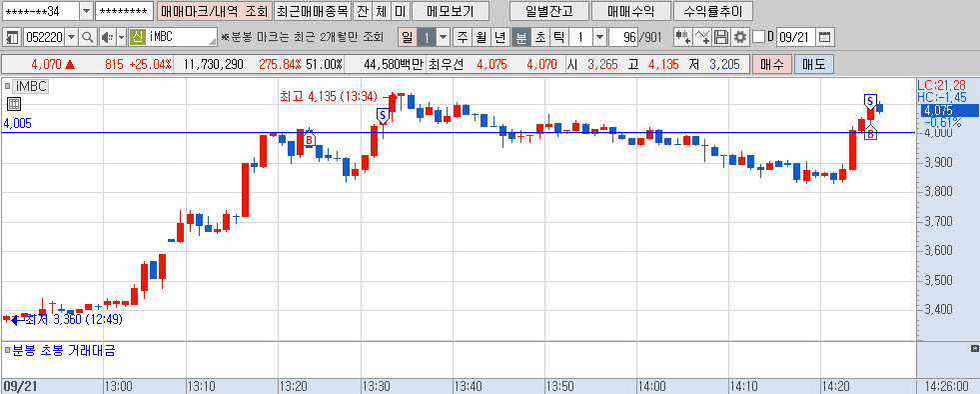Switch chart to daily (일) period

[x=408, y=37]
